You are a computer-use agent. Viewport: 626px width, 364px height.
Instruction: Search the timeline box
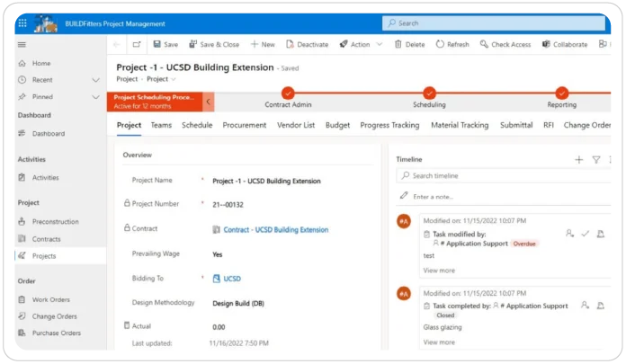tap(504, 175)
